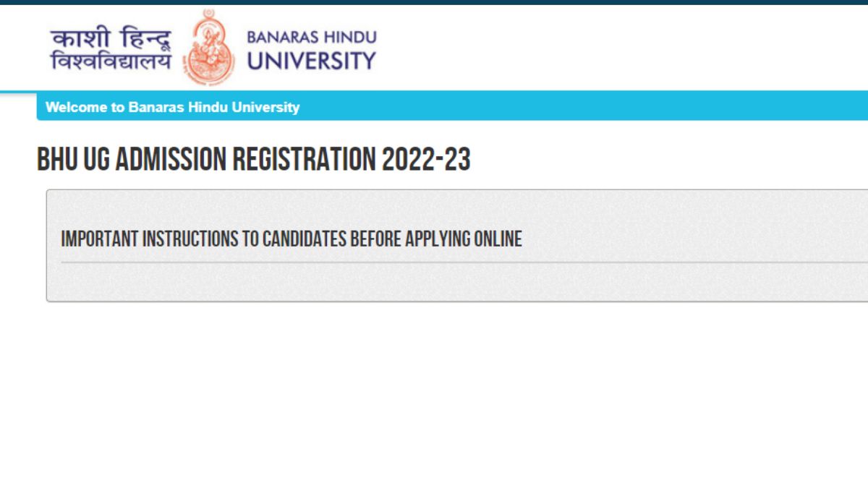This screenshot has height=488, width=868.
Task: Click the large UNIVERSITY word in logo
Action: click(311, 61)
